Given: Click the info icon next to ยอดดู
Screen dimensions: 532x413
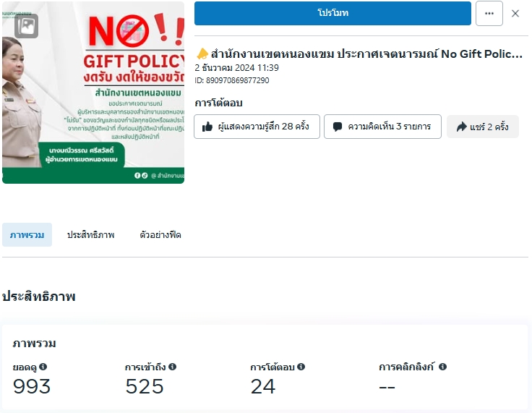Looking at the screenshot, I should (x=43, y=367).
